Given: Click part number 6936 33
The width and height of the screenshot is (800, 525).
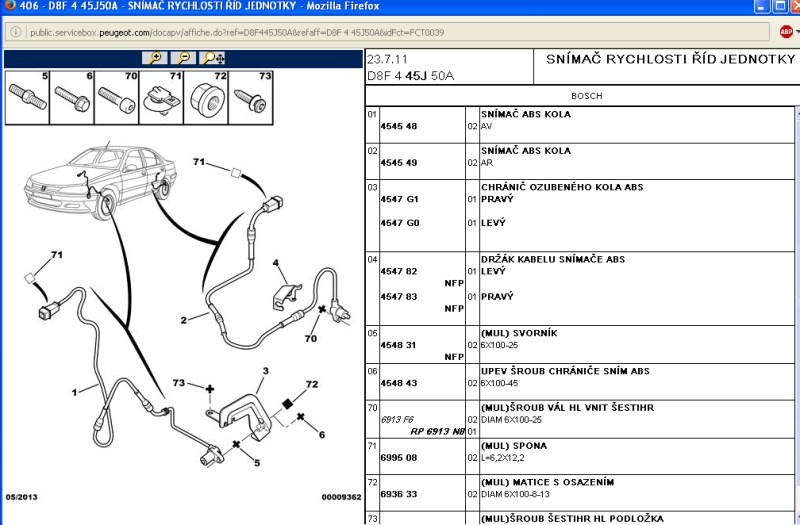Looking at the screenshot, I should 398,494.
